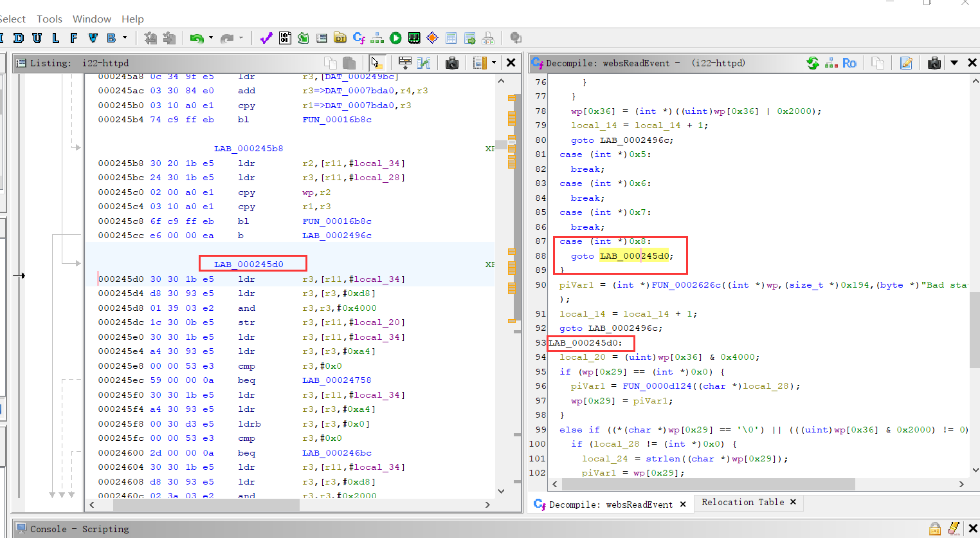Take a Listing snapshot with camera icon

pos(452,62)
